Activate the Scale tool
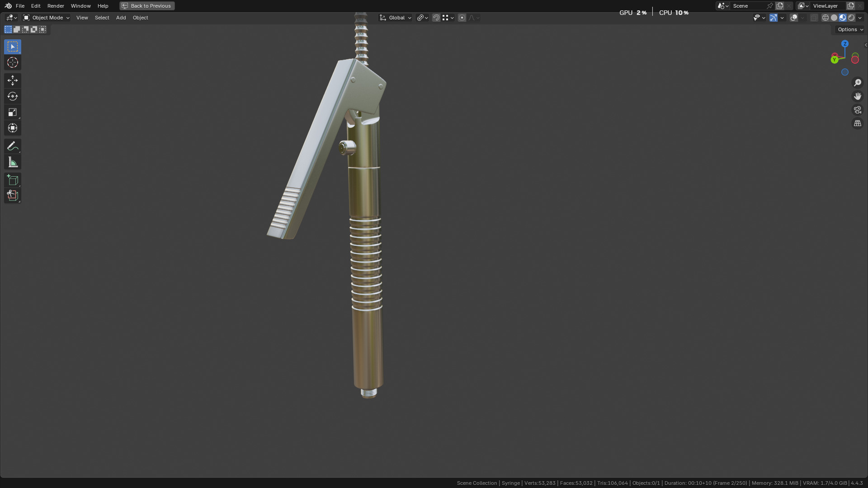868x488 pixels. coord(13,112)
